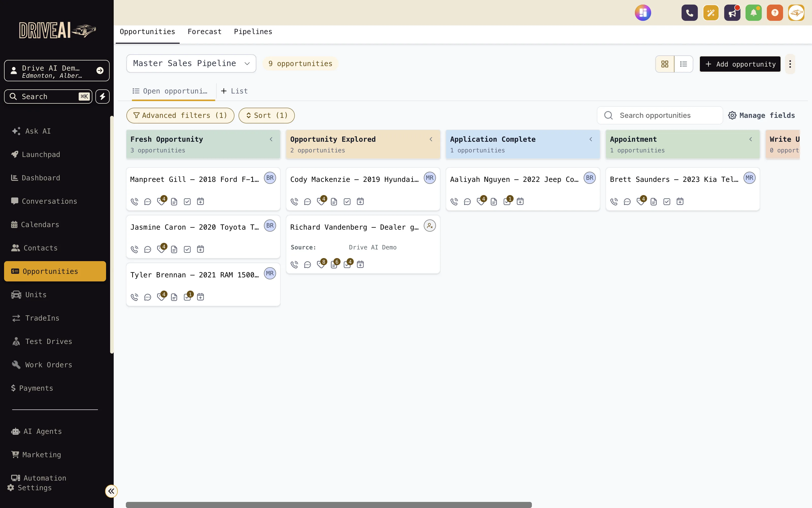Open the phone dialer icon in top bar
Screen dimensions: 812x508
point(689,13)
